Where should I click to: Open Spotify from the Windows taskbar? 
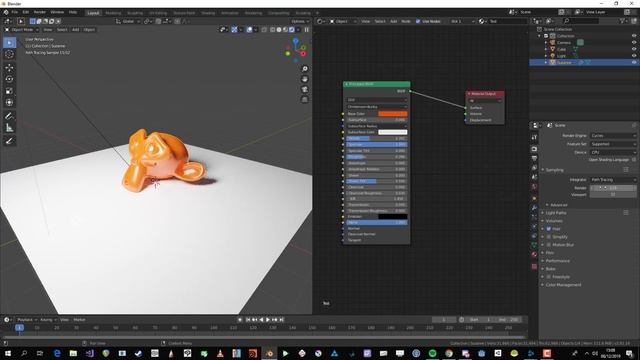(433, 353)
